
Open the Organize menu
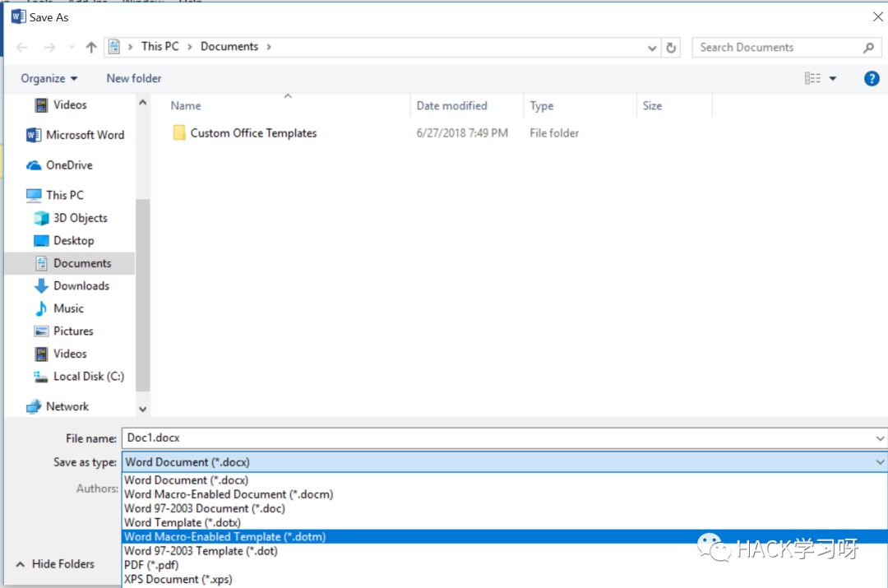[49, 78]
